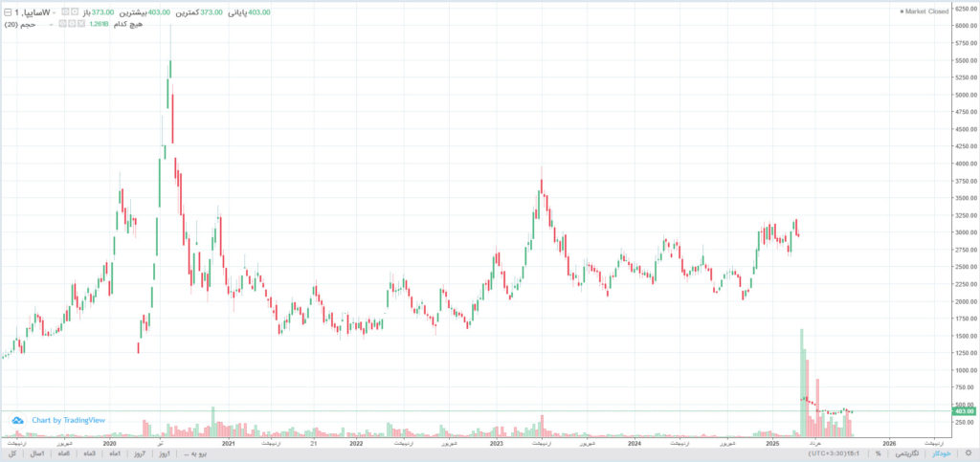Switch to 1 month (1ماه) range
The height and width of the screenshot is (462, 980).
tap(114, 453)
